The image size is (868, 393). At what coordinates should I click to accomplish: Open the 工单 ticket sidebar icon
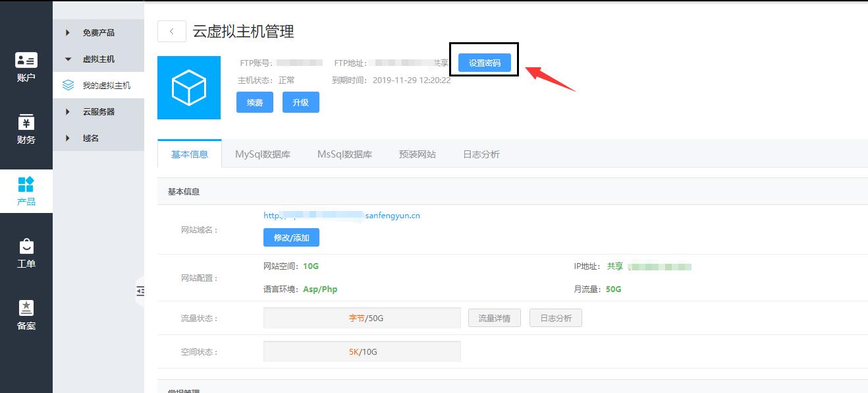[26, 253]
